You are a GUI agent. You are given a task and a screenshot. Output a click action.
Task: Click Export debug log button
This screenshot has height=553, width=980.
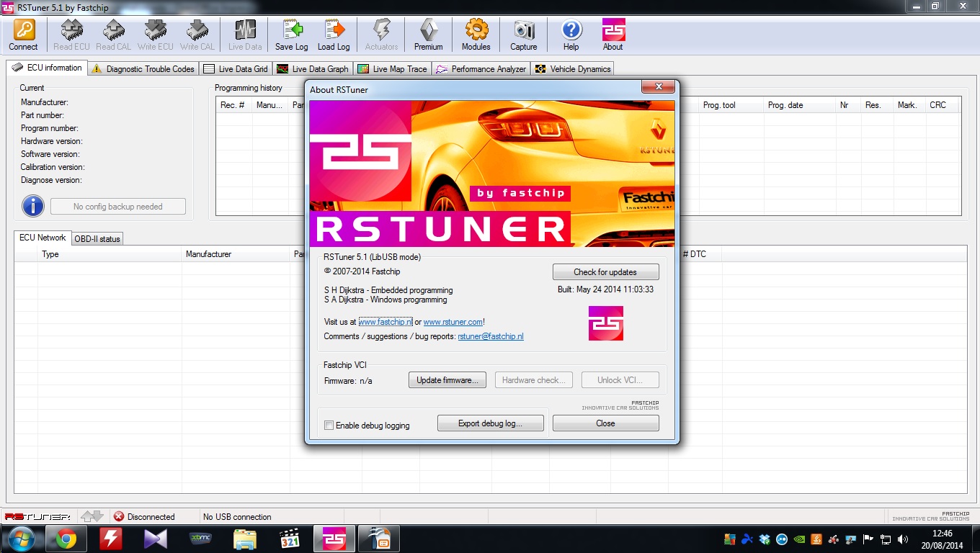tap(490, 423)
